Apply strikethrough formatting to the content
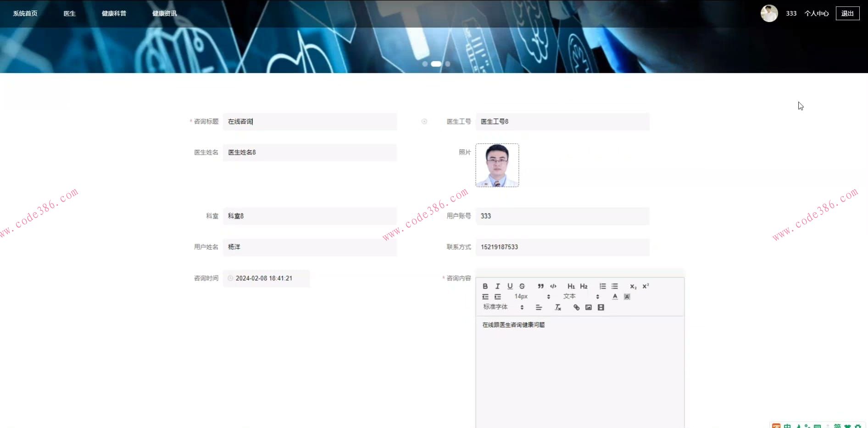The height and width of the screenshot is (428, 868). pyautogui.click(x=522, y=286)
